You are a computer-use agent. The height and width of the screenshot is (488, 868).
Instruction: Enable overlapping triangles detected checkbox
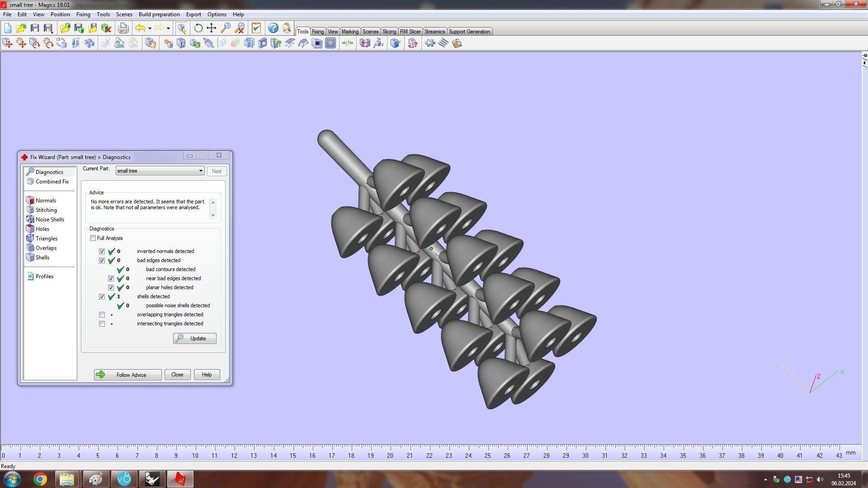pyautogui.click(x=102, y=315)
